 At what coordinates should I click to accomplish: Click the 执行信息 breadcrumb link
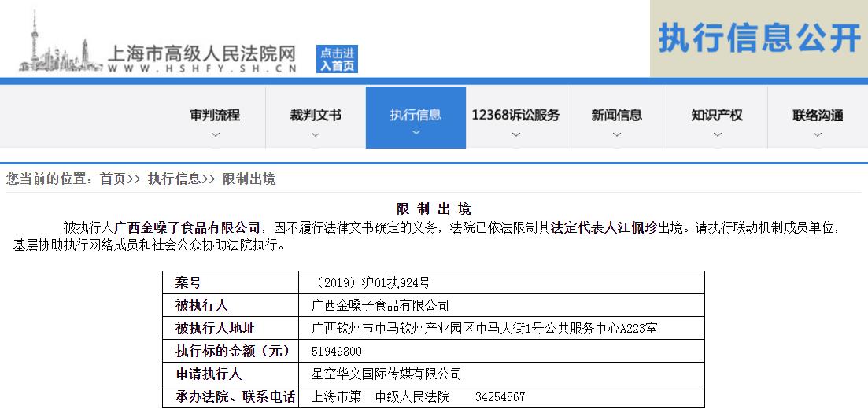(174, 179)
